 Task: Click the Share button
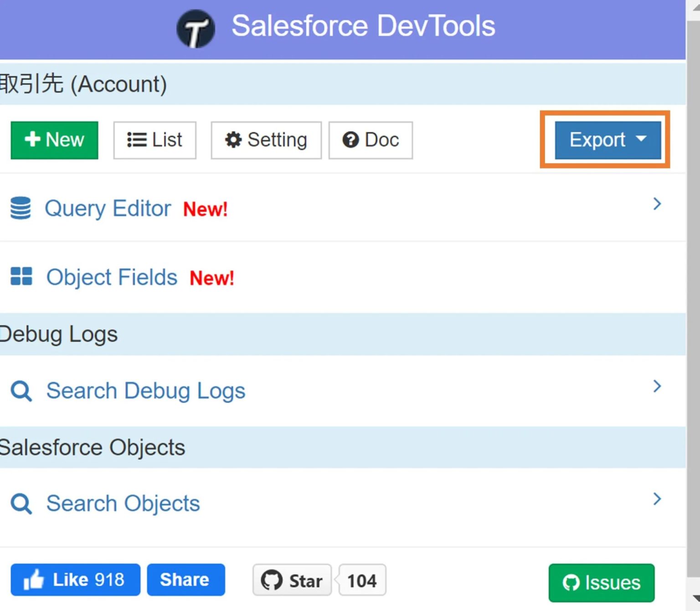click(185, 580)
